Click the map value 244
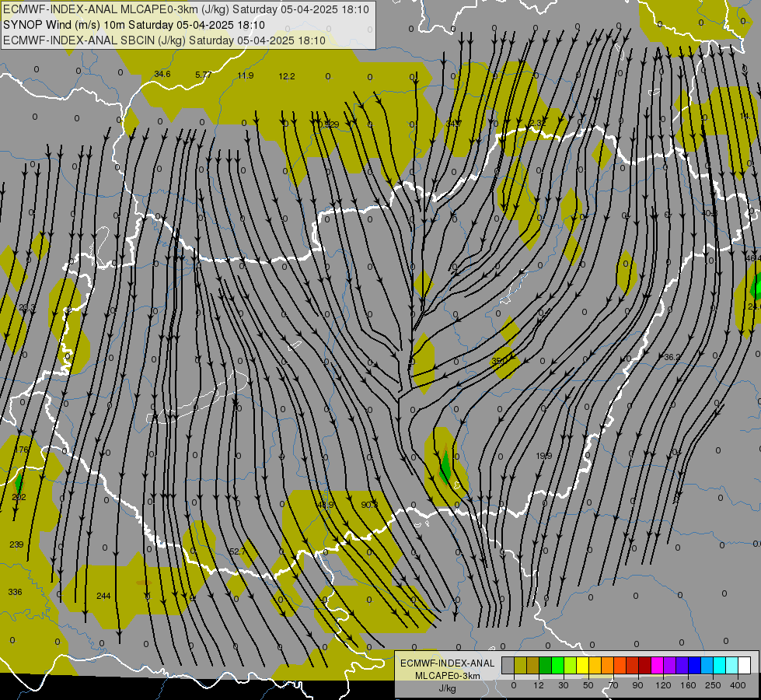Screen dimensions: 761x700 coord(103,596)
